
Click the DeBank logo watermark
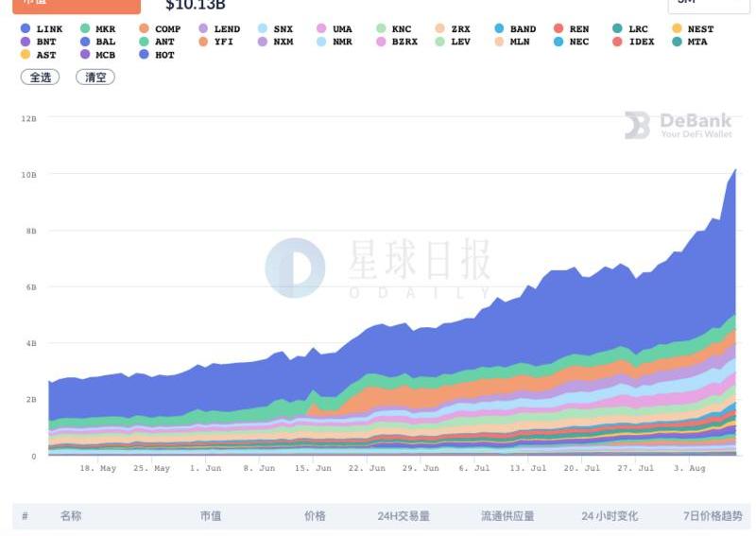pyautogui.click(x=678, y=125)
